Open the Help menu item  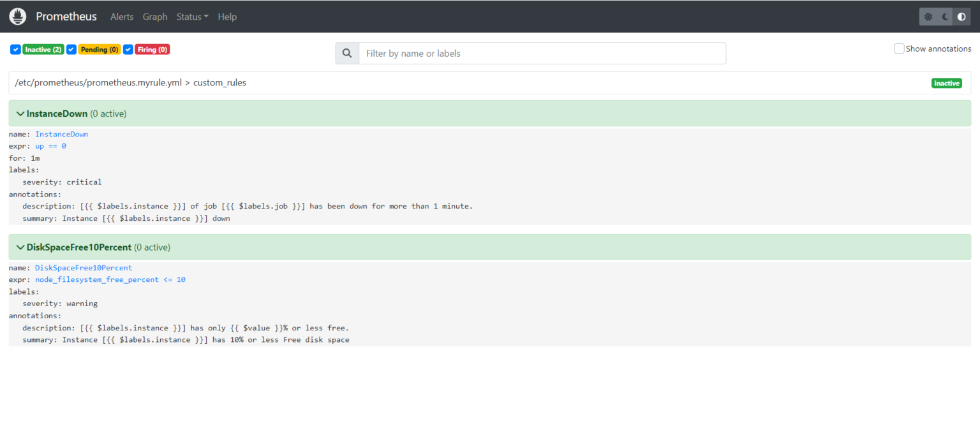[227, 17]
